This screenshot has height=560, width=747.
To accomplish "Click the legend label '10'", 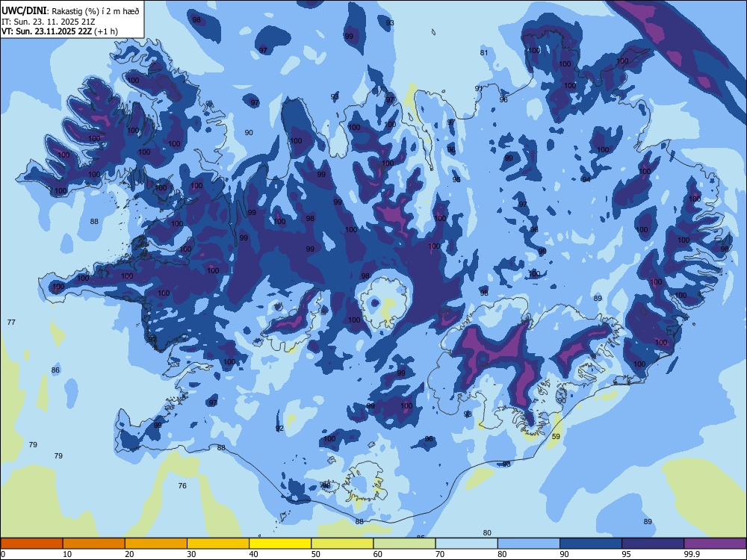I will [x=67, y=554].
